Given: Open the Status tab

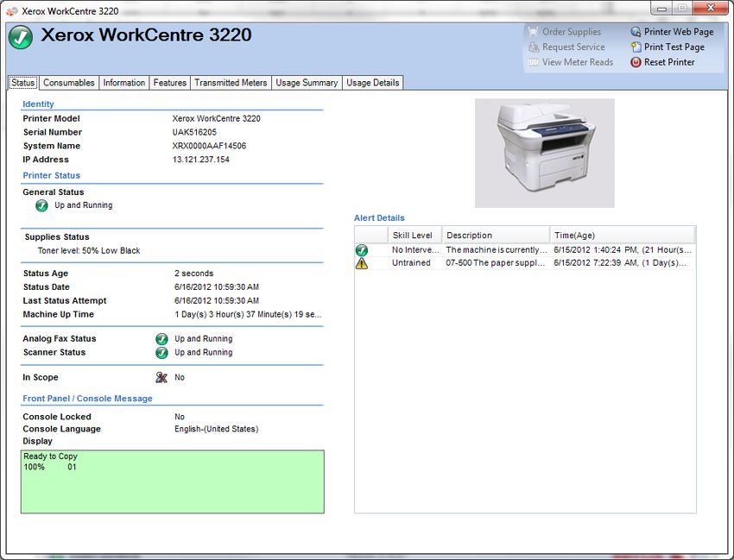Looking at the screenshot, I should pos(23,83).
